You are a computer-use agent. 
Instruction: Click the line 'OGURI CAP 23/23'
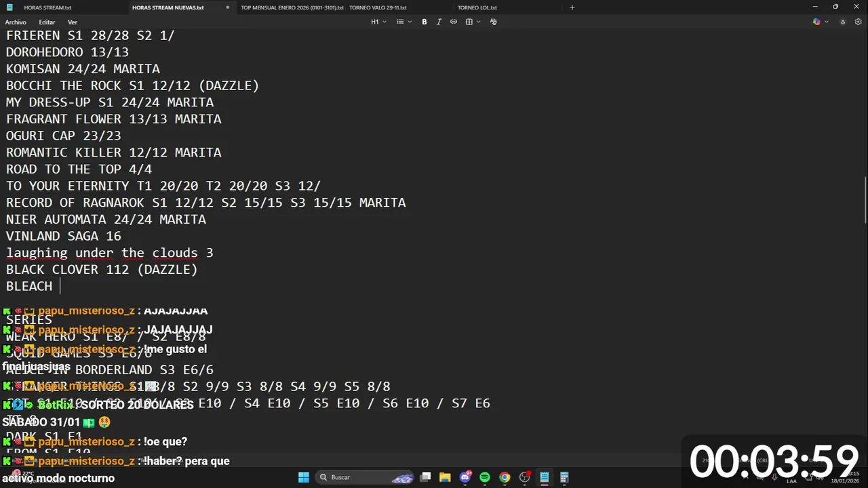(x=64, y=136)
